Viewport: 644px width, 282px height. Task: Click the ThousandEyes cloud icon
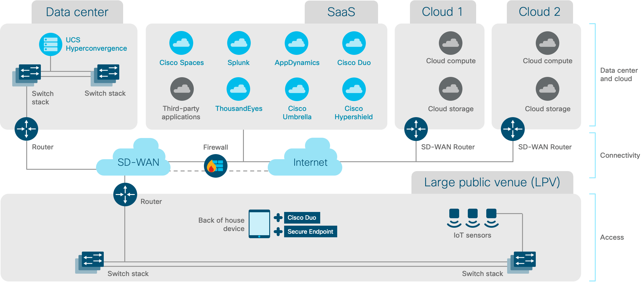(x=238, y=89)
